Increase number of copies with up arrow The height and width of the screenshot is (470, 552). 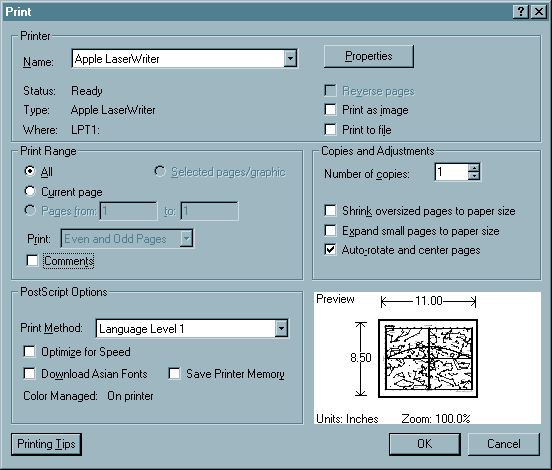pos(474,168)
